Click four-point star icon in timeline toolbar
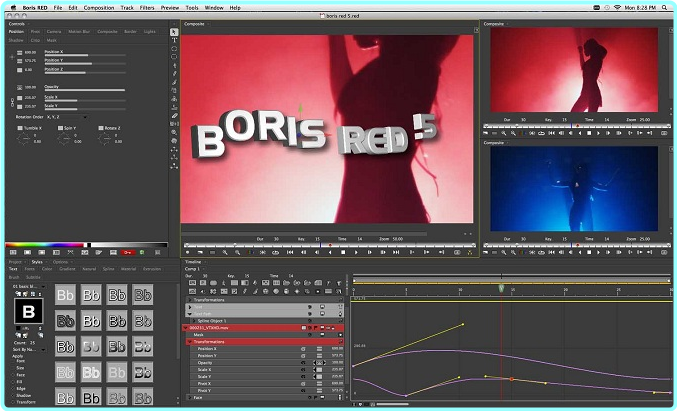 point(297,291)
